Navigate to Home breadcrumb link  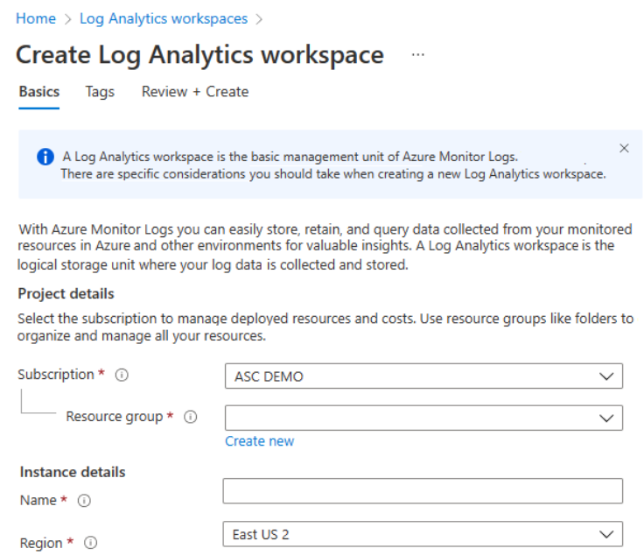click(x=36, y=19)
